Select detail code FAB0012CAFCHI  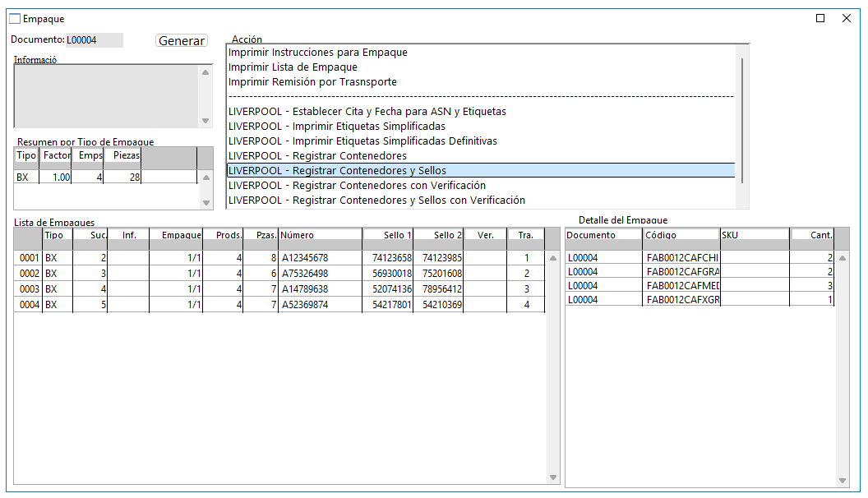[x=682, y=258]
